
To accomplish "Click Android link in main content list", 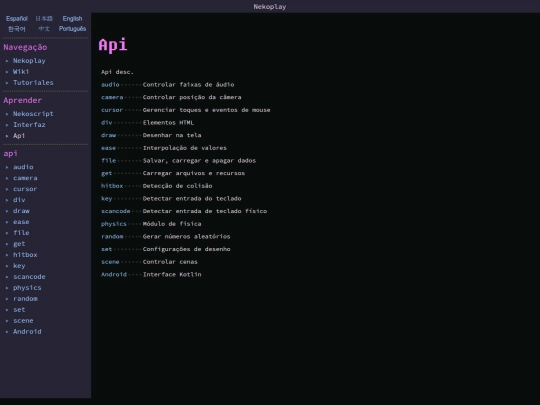I will (114, 274).
